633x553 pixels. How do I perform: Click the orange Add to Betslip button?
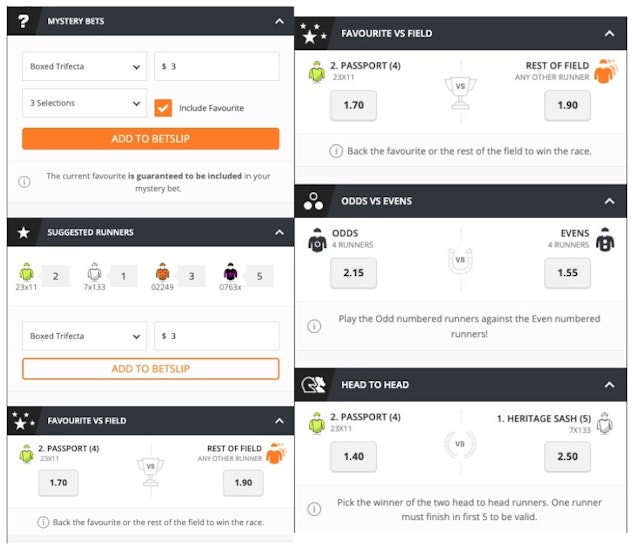151,139
